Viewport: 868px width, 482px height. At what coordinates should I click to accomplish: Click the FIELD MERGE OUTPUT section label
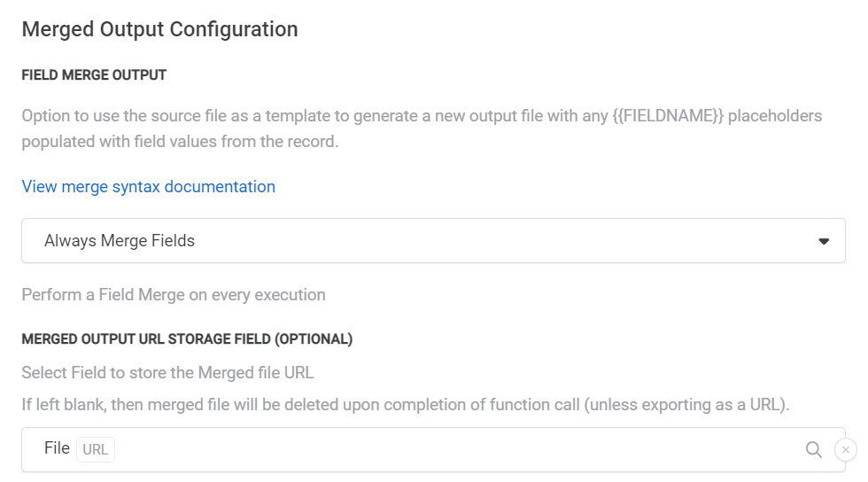click(94, 75)
